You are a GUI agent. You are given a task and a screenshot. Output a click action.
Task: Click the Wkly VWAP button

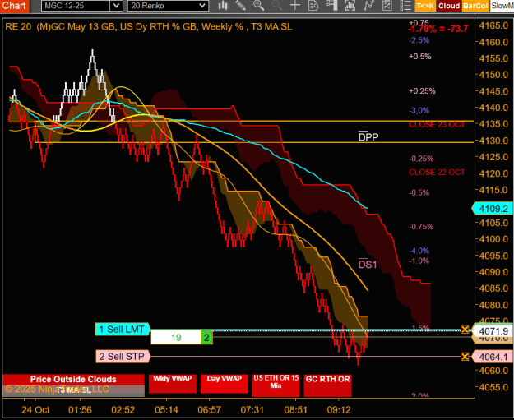173,383
